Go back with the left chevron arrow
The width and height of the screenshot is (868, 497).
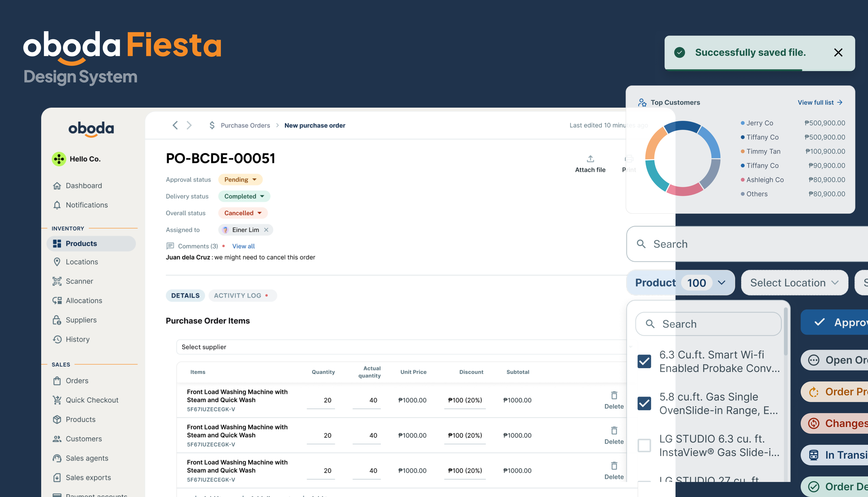click(175, 125)
